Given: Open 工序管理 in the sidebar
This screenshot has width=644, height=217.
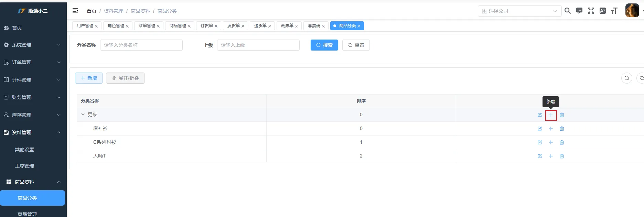Looking at the screenshot, I should (x=24, y=166).
